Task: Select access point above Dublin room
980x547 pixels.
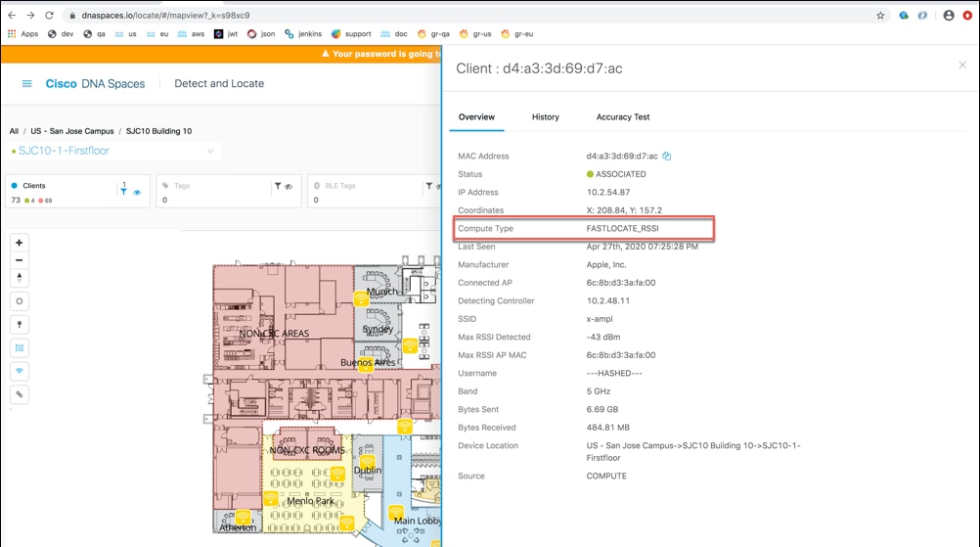Action: [x=367, y=462]
